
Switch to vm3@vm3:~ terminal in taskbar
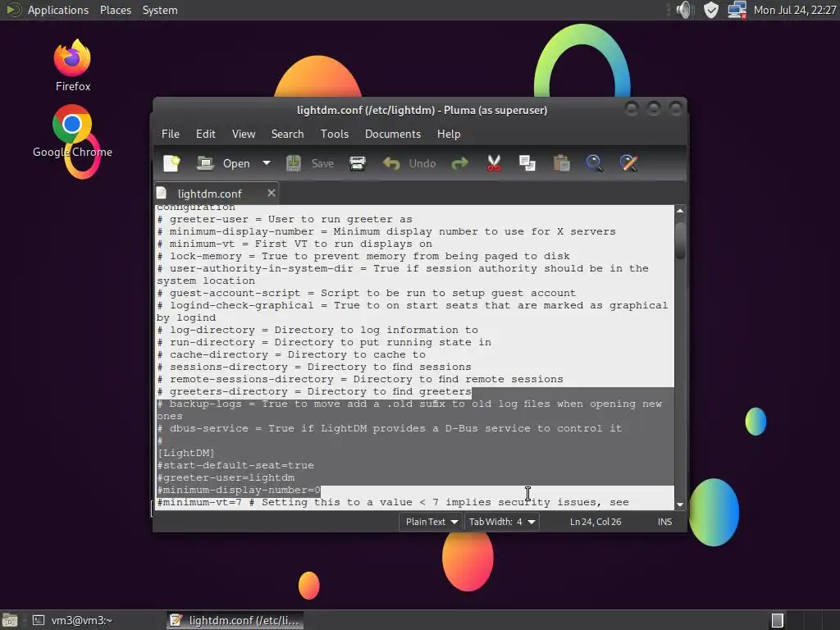click(x=72, y=620)
